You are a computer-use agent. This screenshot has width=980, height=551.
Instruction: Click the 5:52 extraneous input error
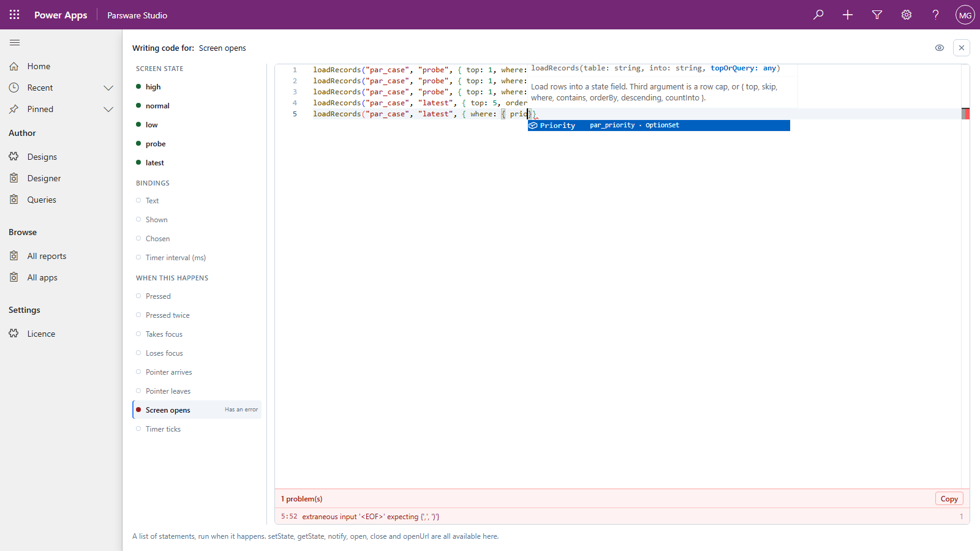pos(622,517)
